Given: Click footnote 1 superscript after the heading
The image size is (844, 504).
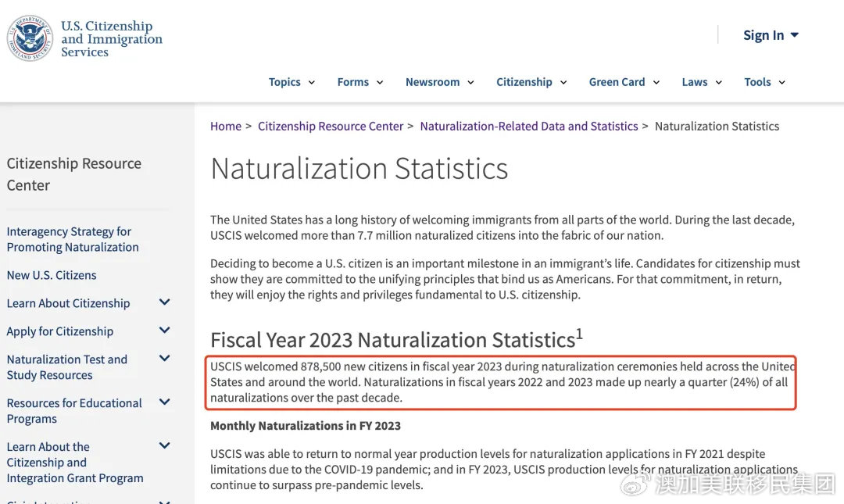Looking at the screenshot, I should point(580,334).
